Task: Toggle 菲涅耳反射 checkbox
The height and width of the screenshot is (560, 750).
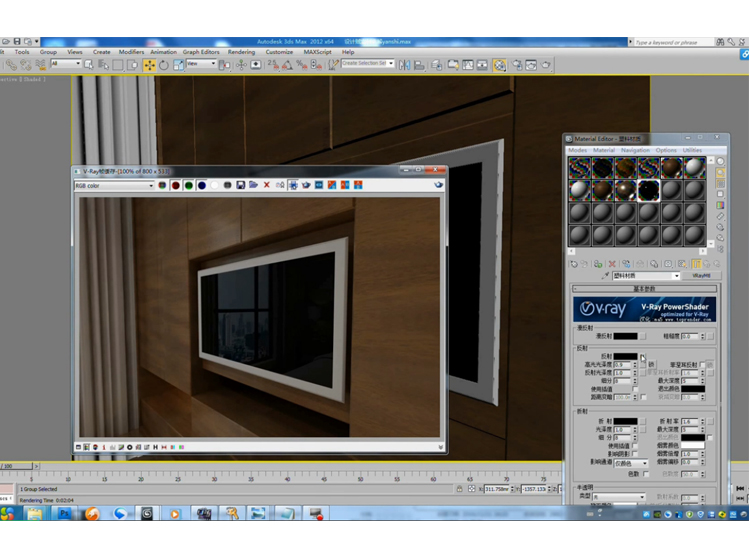Action: coord(702,365)
